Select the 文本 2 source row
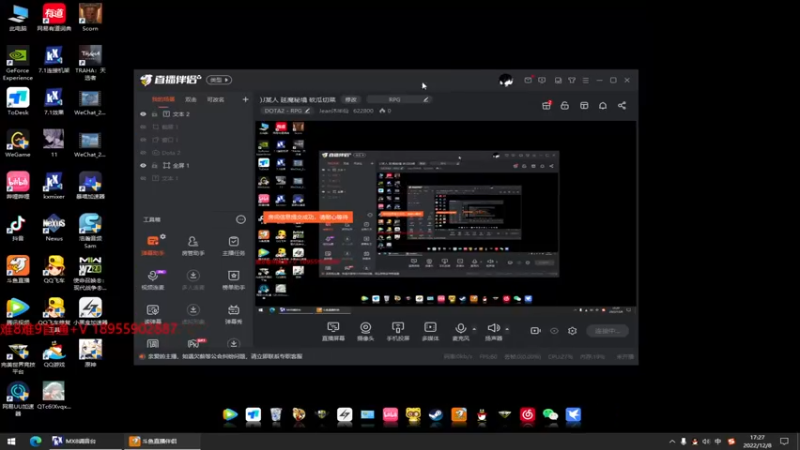This screenshot has height=450, width=800. click(x=194, y=114)
